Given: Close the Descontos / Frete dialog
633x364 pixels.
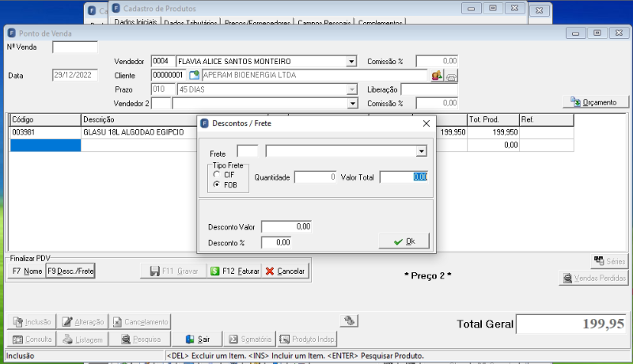Looking at the screenshot, I should point(426,123).
